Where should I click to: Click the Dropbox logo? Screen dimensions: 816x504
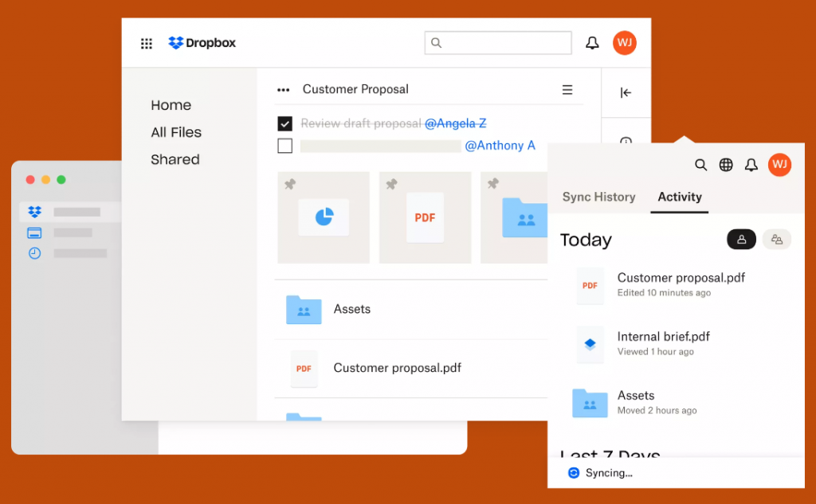pyautogui.click(x=202, y=43)
